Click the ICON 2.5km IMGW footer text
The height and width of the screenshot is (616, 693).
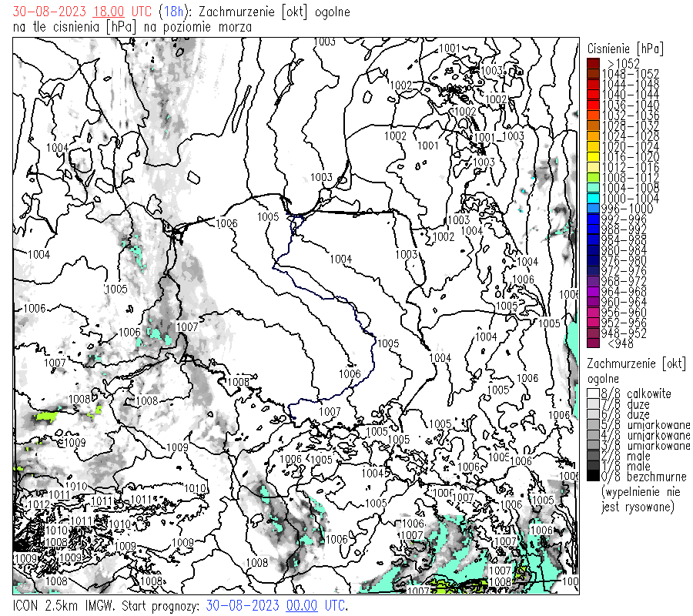pos(65,605)
